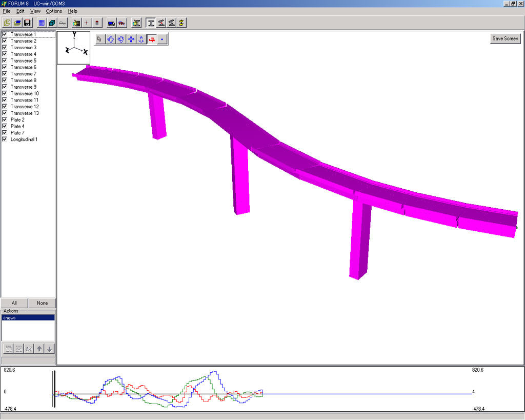Uncheck the Transverse 1 checkbox
525x420 pixels.
[5, 34]
